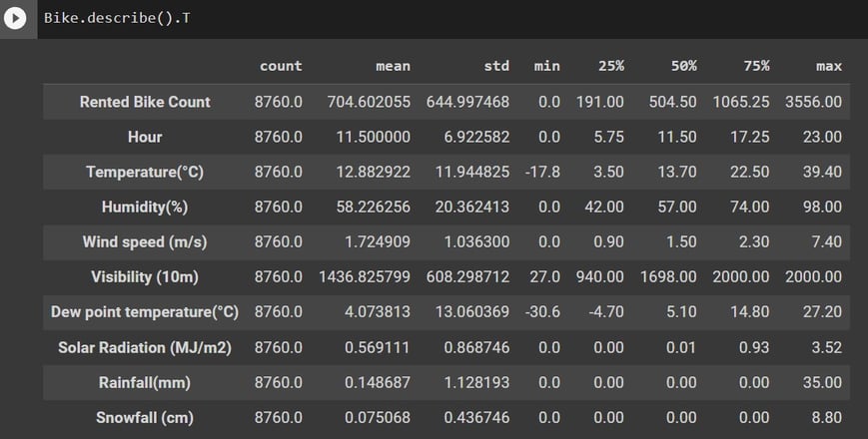Viewport: 868px width, 439px height.
Task: Select the Solar Radiation max value 3.52
Action: click(x=827, y=347)
